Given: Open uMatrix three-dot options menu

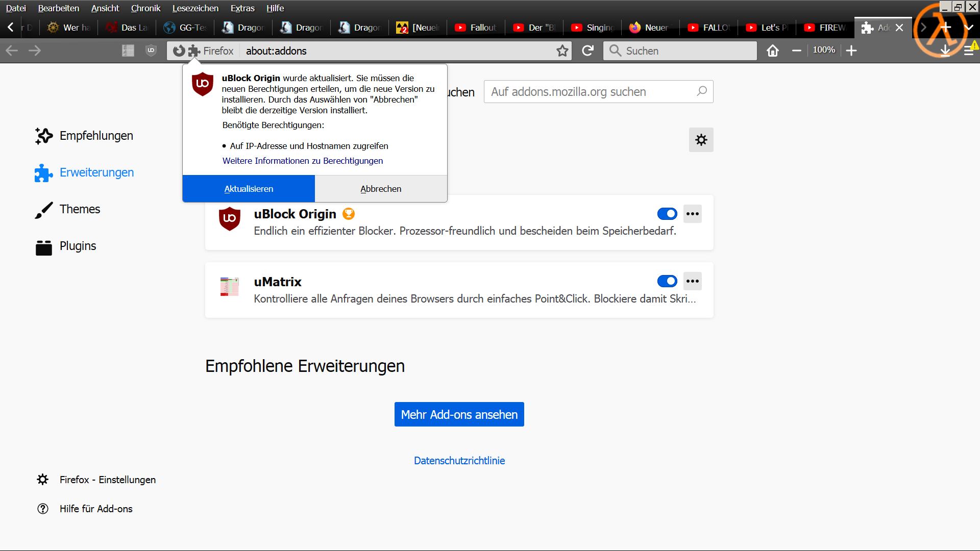Looking at the screenshot, I should (692, 281).
